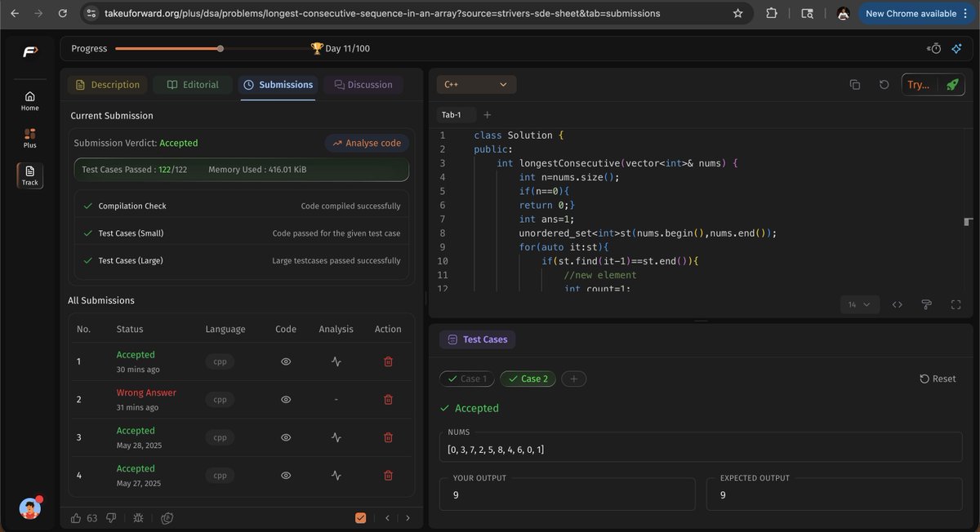This screenshot has width=980, height=532.
Task: Click the format paint-roller icon
Action: tap(926, 304)
